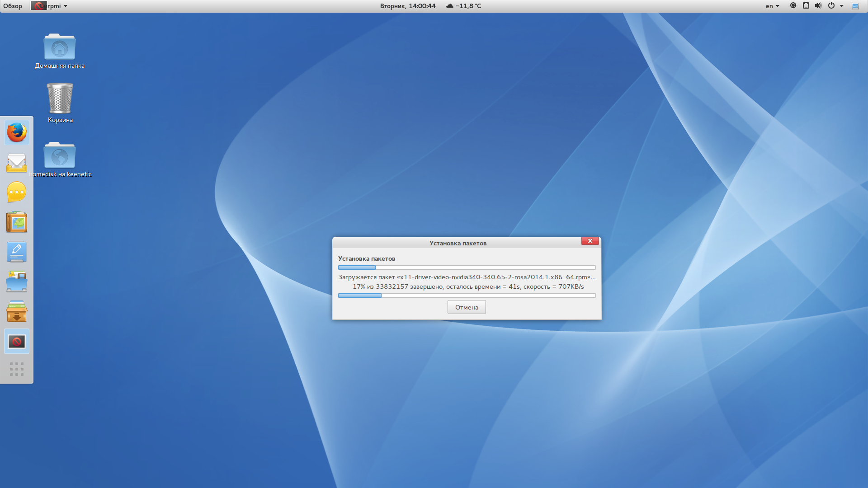Open the mail client dock icon
This screenshot has height=488, width=868.
17,163
